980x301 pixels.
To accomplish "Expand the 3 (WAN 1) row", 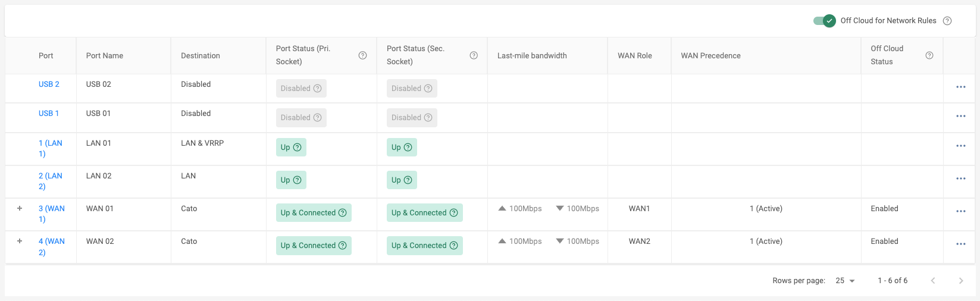I will 20,208.
